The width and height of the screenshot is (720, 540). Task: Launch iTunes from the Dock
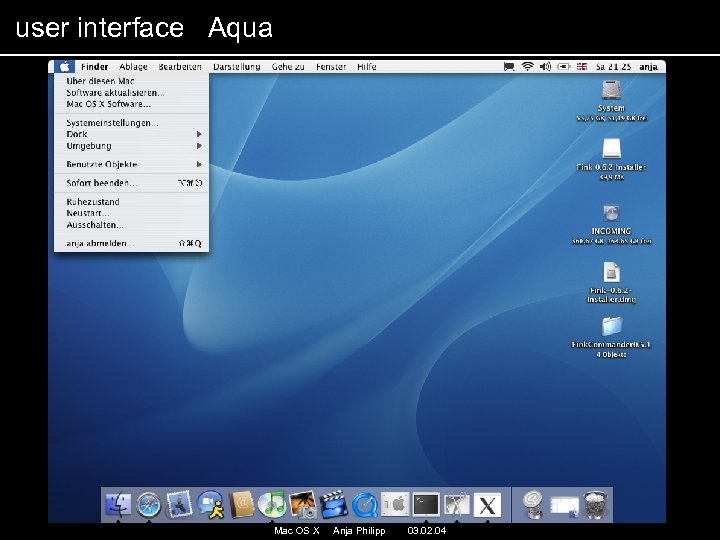272,505
